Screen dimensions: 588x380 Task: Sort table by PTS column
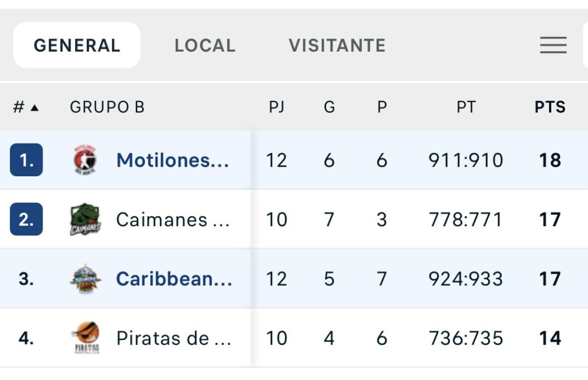pos(550,107)
